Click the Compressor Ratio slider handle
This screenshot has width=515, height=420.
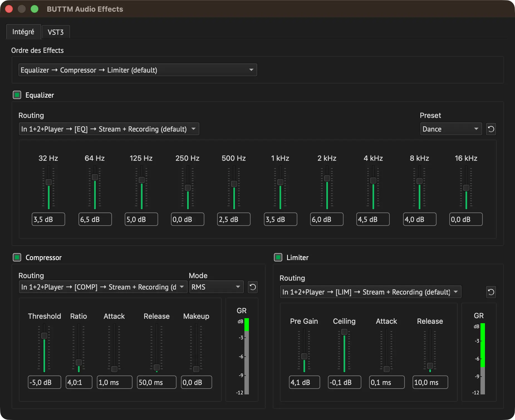click(x=79, y=362)
